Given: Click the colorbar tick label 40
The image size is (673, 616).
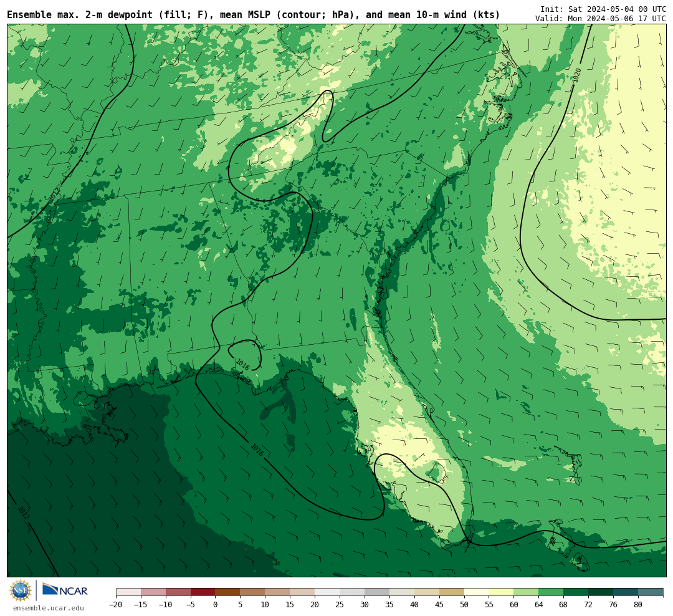Looking at the screenshot, I should [414, 605].
